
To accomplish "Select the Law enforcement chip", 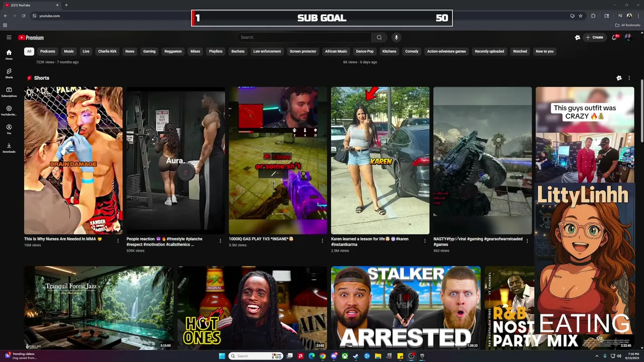I will click(x=267, y=51).
